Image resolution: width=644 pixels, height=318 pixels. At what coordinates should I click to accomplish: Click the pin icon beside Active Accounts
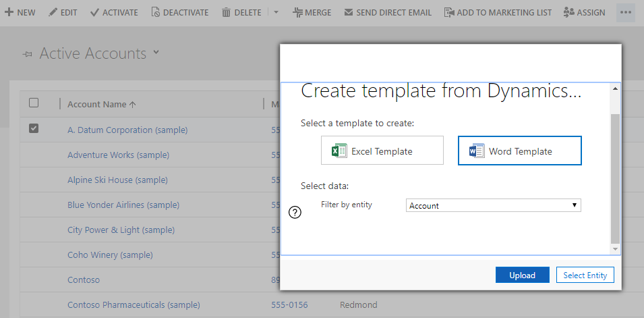pyautogui.click(x=28, y=55)
